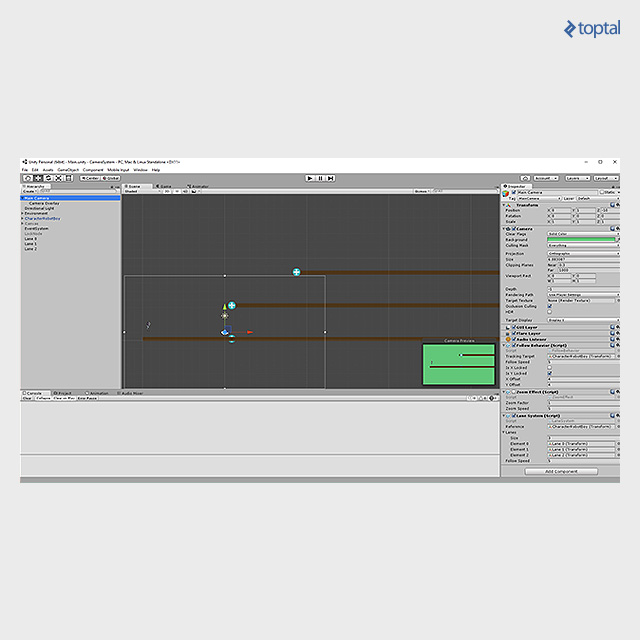
Task: Select the Move tool in the toolbar
Action: (x=37, y=178)
